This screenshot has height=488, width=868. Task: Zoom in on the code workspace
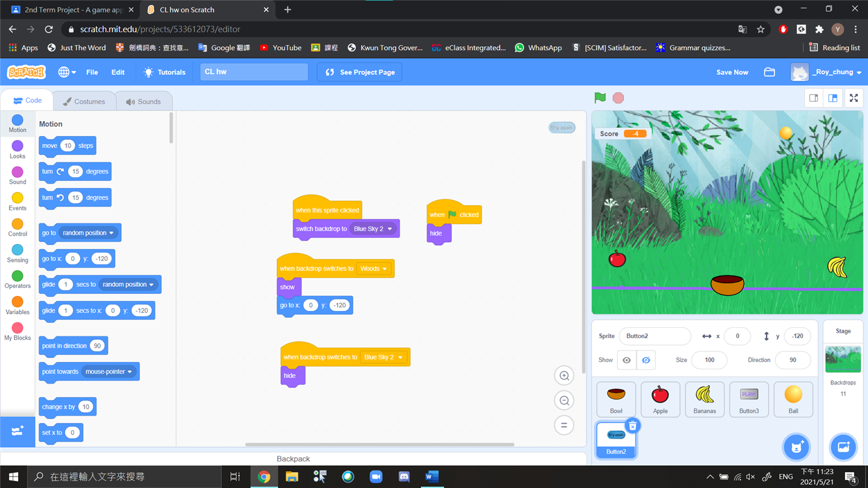point(564,376)
